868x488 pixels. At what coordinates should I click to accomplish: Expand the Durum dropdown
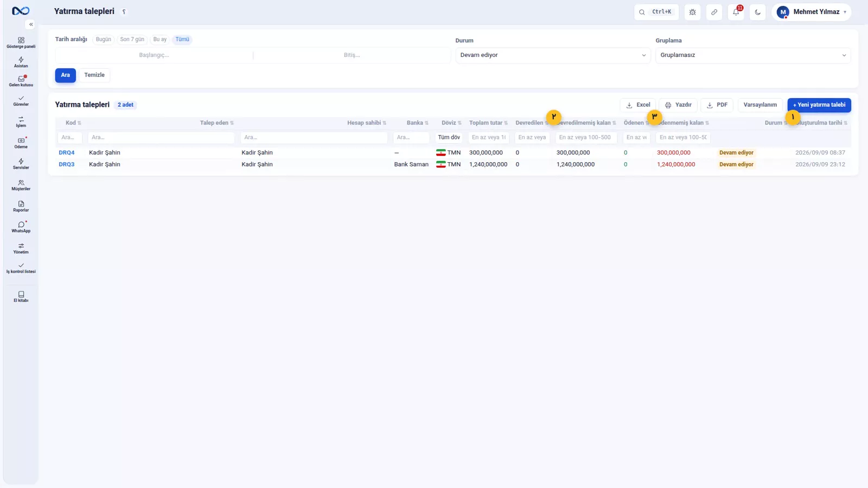[553, 55]
